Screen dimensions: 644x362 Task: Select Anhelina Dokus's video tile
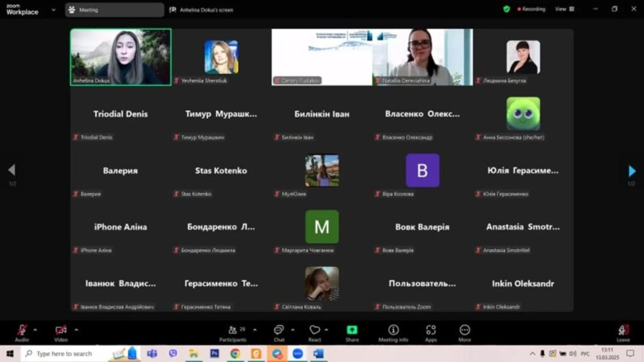click(x=121, y=57)
